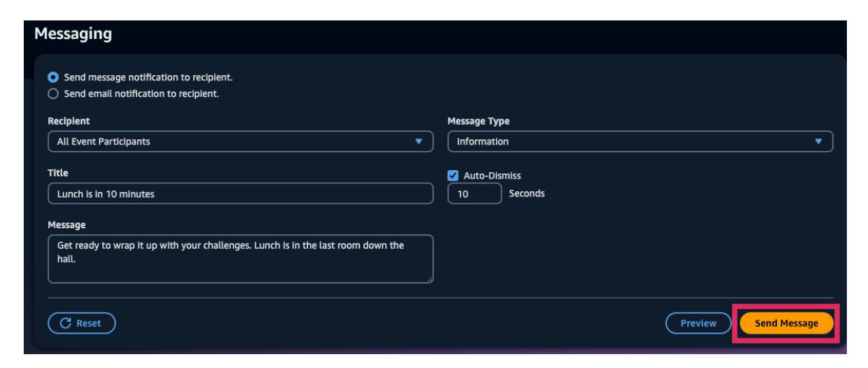Click the Preview button
The height and width of the screenshot is (368, 868).
point(698,323)
